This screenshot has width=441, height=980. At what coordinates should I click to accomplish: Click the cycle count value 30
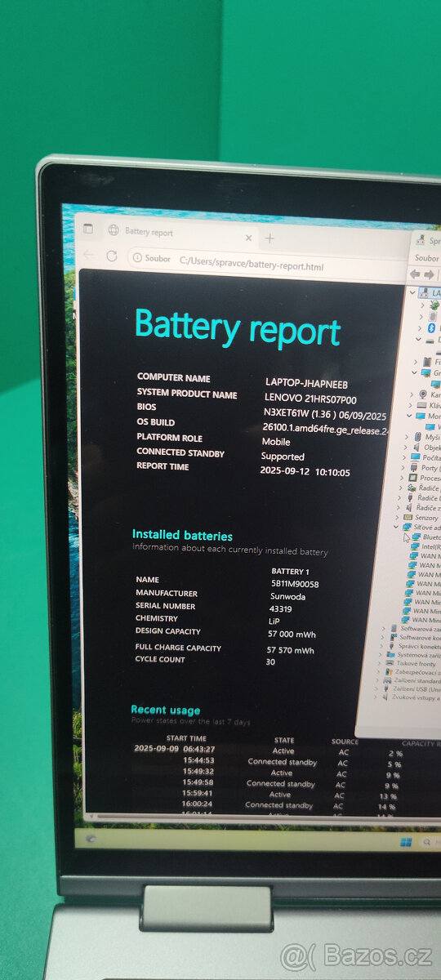(270, 662)
